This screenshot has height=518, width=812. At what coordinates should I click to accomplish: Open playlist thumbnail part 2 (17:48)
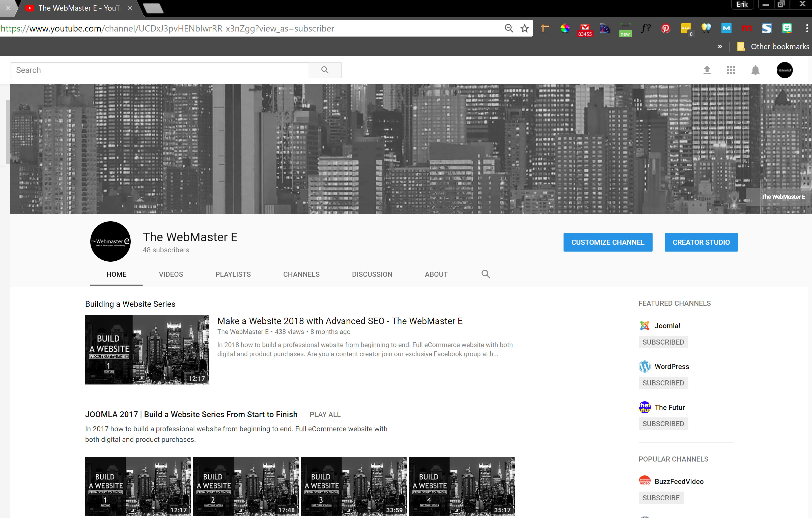coord(246,486)
